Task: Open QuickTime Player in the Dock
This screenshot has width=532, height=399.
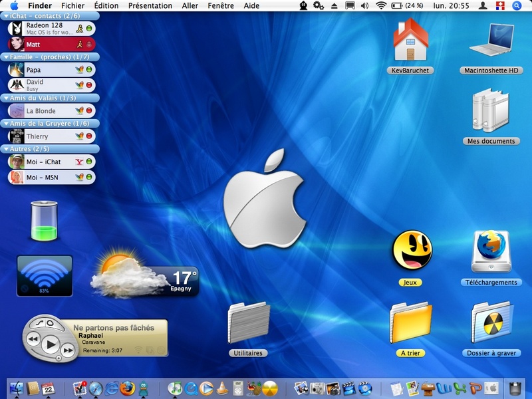Action: coord(191,388)
